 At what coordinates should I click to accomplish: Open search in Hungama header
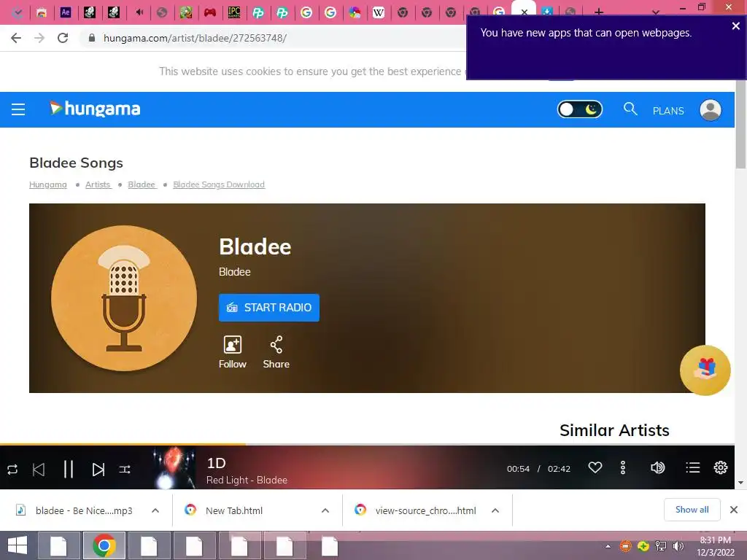630,109
